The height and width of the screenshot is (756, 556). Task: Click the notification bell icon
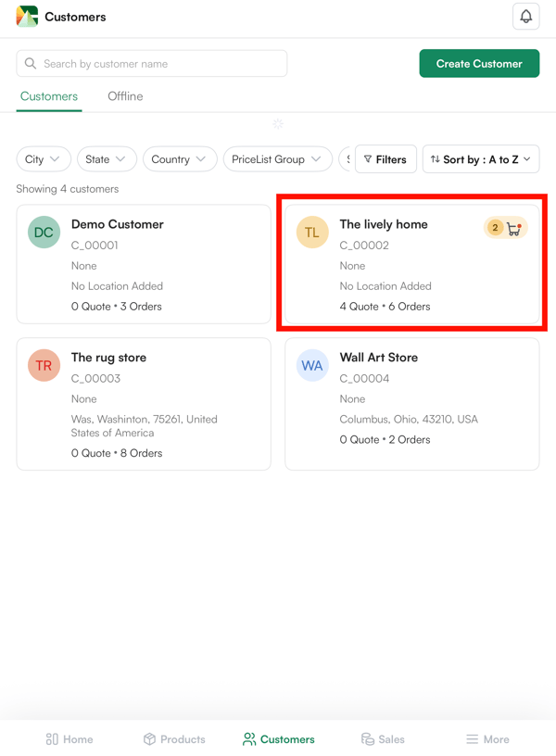click(x=525, y=17)
